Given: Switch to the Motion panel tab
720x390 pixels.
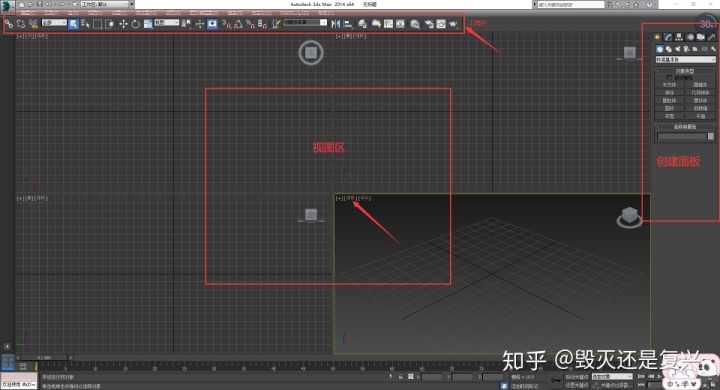Looking at the screenshot, I should coord(690,37).
